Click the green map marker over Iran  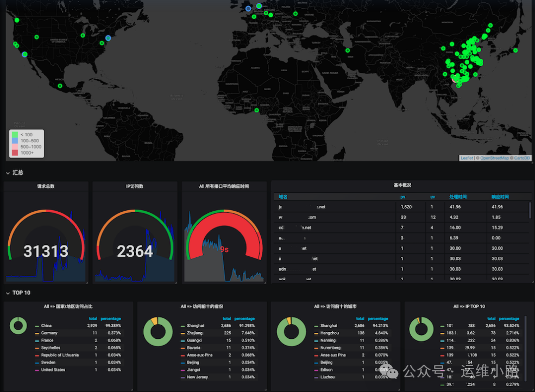[x=347, y=50]
